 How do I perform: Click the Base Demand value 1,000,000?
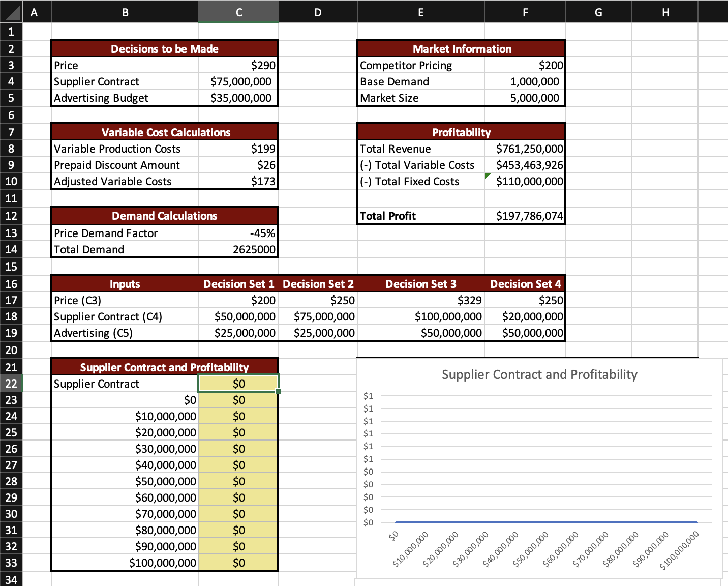[535, 81]
